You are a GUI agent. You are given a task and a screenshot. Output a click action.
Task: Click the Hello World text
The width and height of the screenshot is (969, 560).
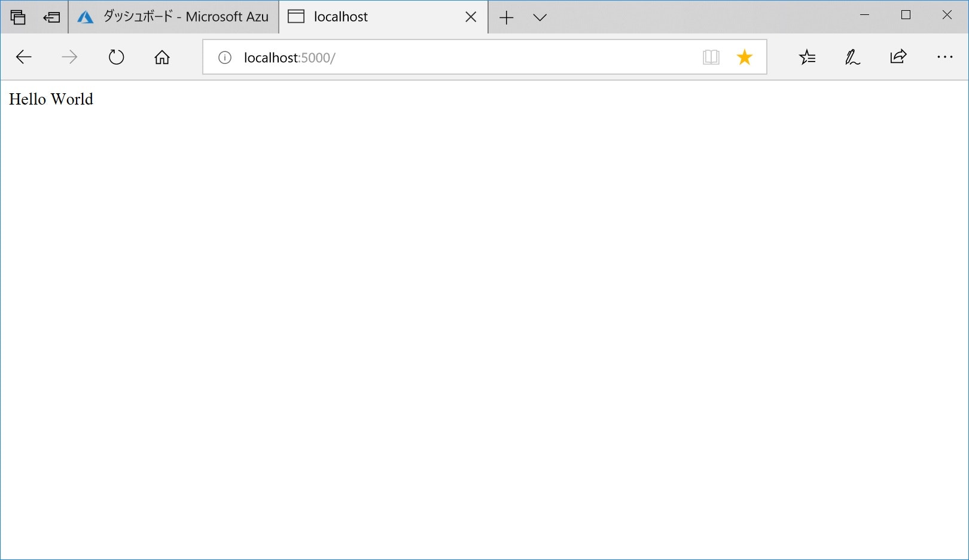click(x=51, y=99)
